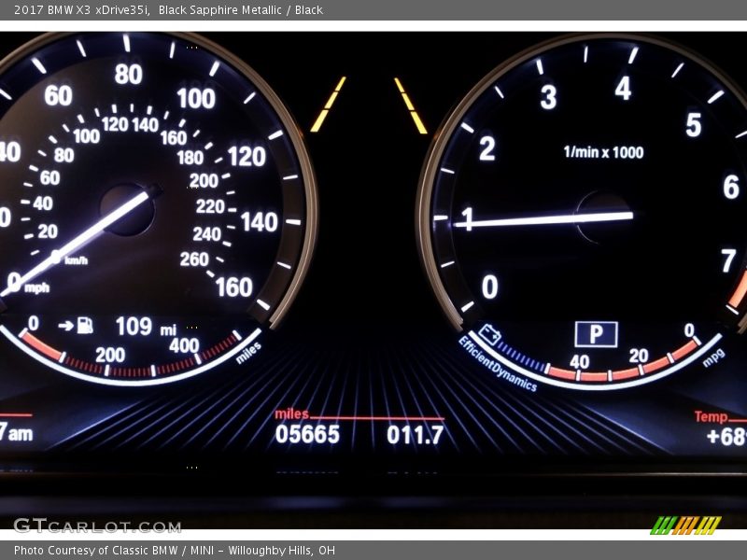Viewport: 747px width, 560px height.
Task: Click the trip meter reading 011.7
Action: pos(415,434)
